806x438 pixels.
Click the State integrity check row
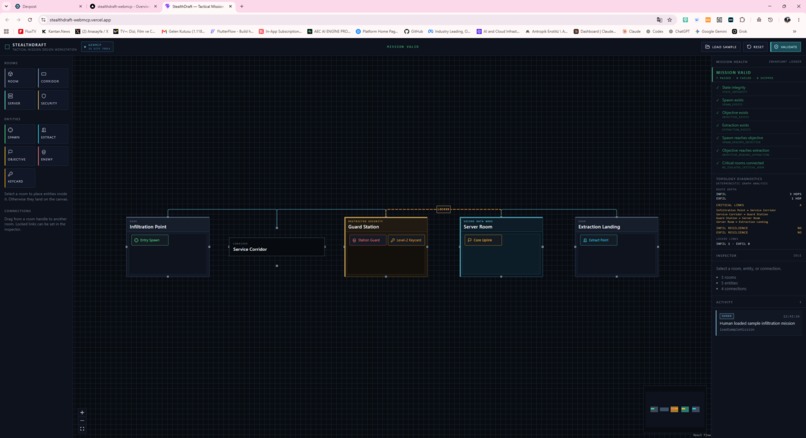757,89
